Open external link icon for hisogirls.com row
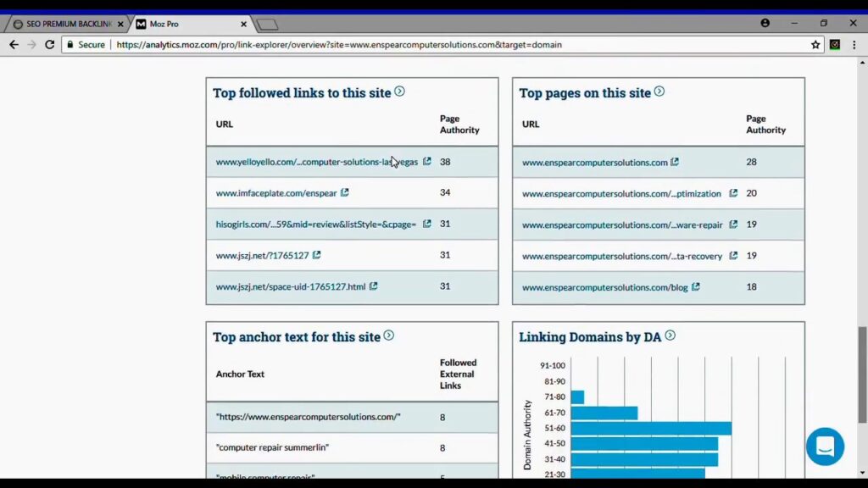 (427, 224)
